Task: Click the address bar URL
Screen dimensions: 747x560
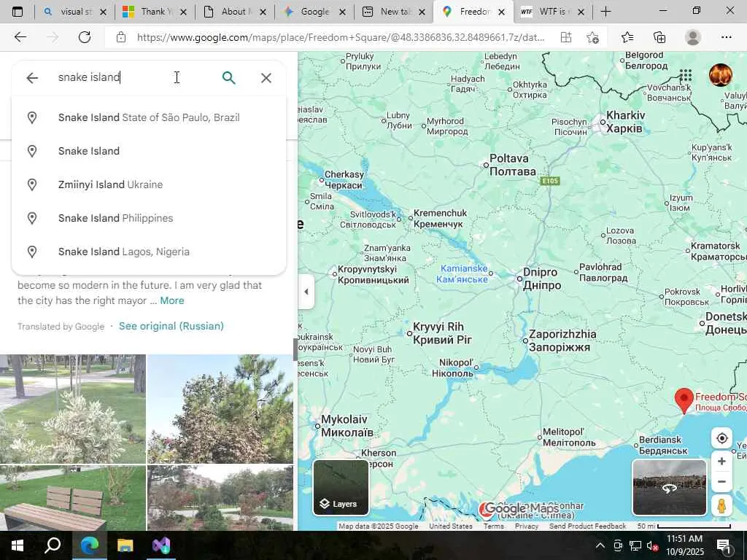Action: point(341,37)
